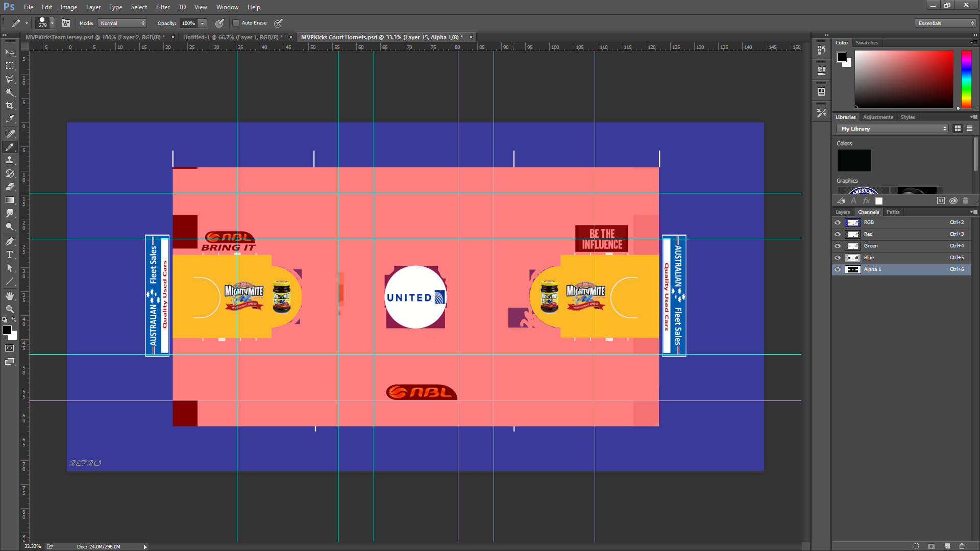Screen dimensions: 980x551
Task: Select the Crop tool
Action: click(x=10, y=106)
